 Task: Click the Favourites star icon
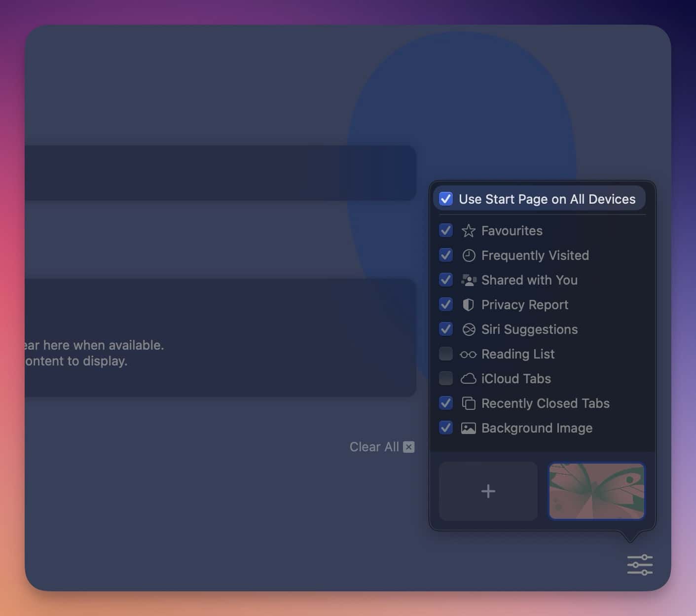(x=468, y=230)
